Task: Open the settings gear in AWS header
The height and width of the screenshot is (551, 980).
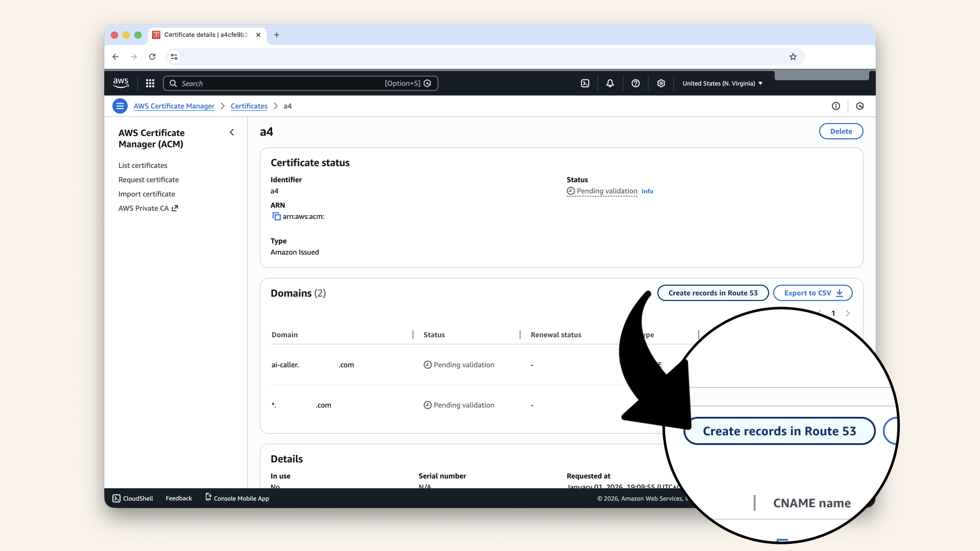Action: 661,83
